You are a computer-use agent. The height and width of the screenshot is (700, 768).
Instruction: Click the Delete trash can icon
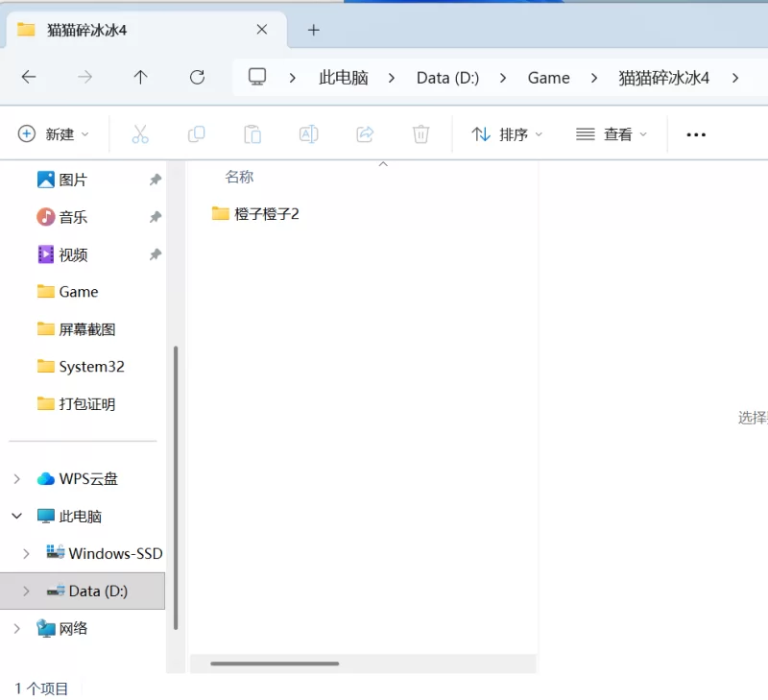pos(420,134)
